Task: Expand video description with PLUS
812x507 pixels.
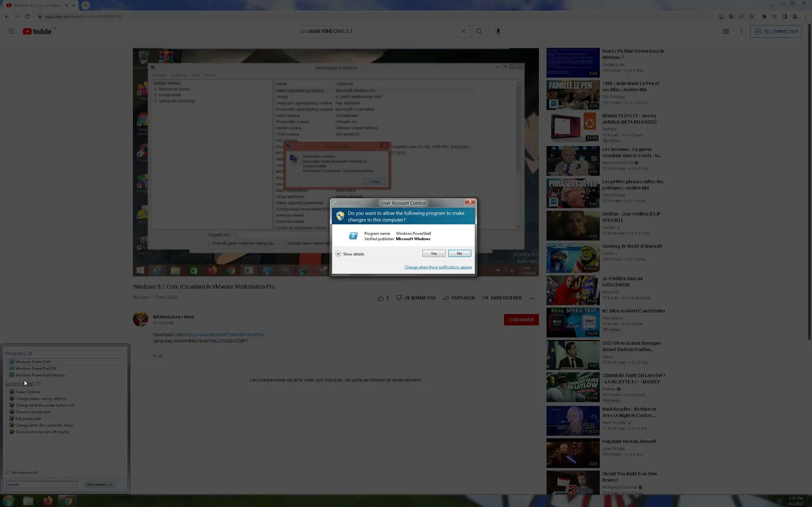Action: point(158,356)
